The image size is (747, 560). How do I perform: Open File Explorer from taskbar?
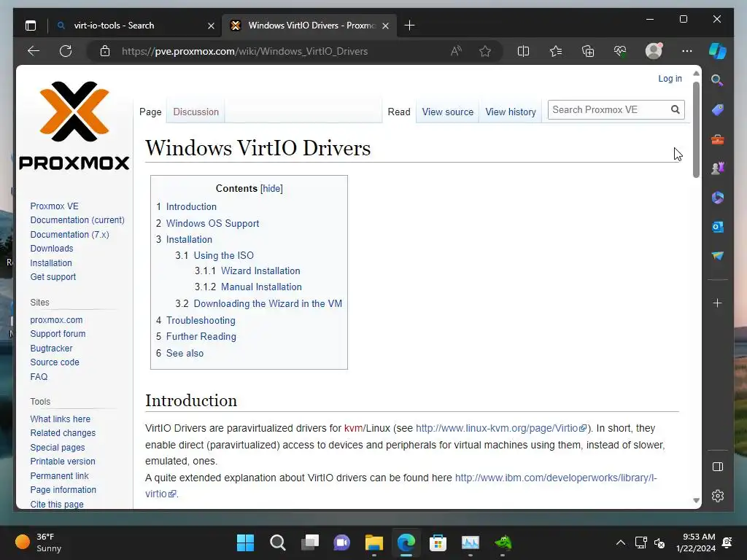coord(374,542)
